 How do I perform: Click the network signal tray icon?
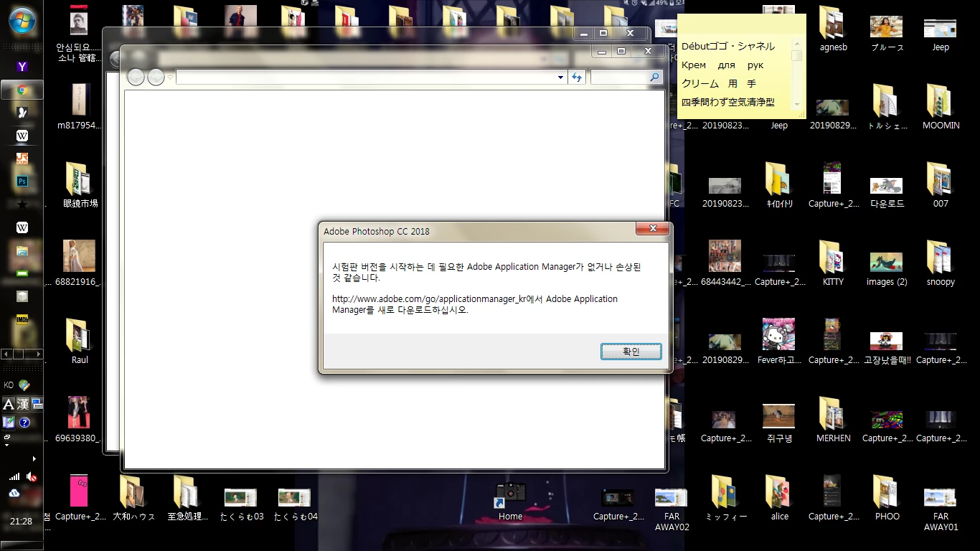click(14, 476)
